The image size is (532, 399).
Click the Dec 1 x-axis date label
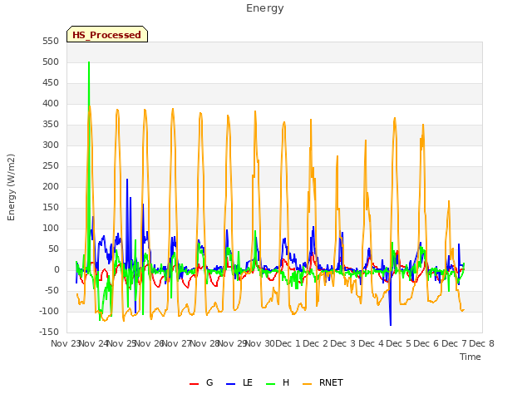(x=288, y=343)
